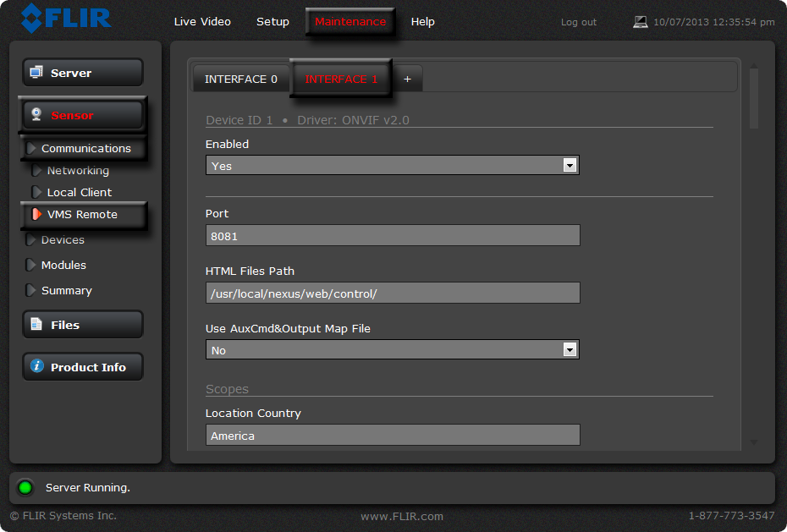The image size is (787, 532).
Task: Add a new interface with the plus tab
Action: [x=407, y=78]
